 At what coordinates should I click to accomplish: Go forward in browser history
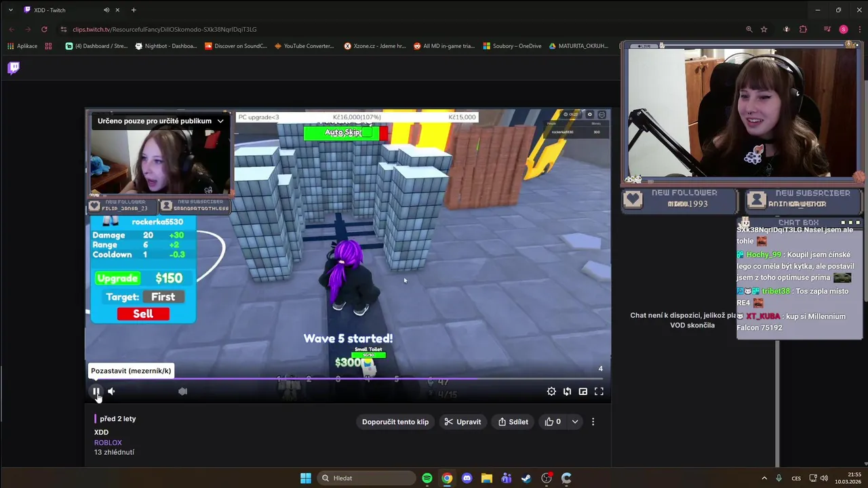pos(28,29)
